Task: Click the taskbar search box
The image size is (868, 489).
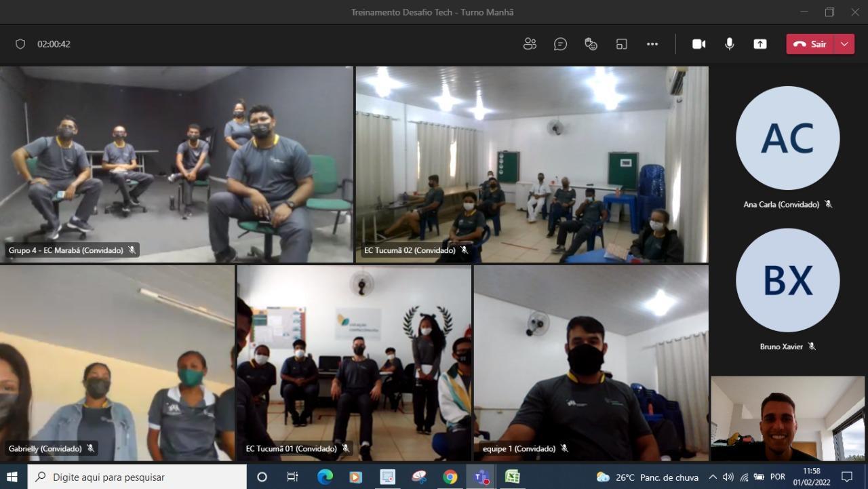Action: tap(137, 477)
